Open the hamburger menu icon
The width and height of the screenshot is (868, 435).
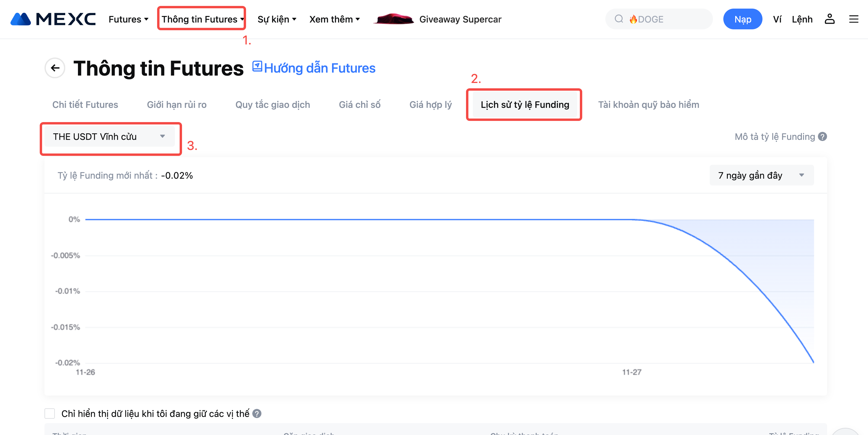pyautogui.click(x=853, y=19)
